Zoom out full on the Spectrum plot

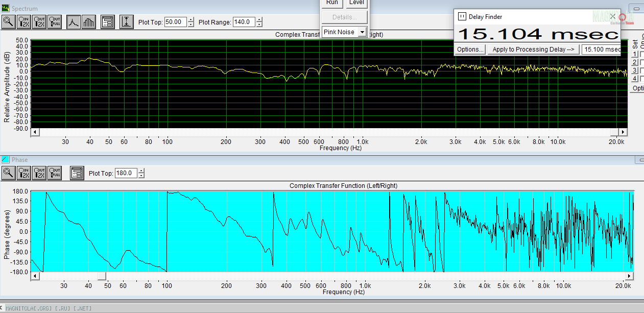pos(55,22)
